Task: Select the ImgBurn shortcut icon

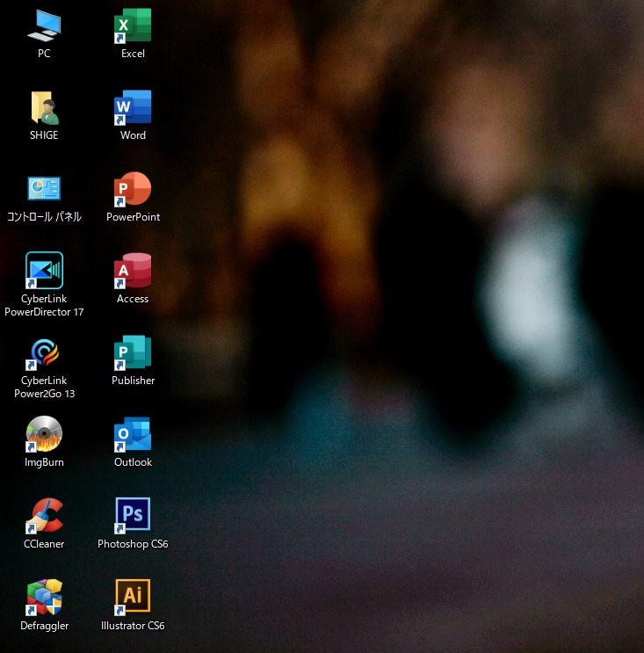Action: pos(44,434)
